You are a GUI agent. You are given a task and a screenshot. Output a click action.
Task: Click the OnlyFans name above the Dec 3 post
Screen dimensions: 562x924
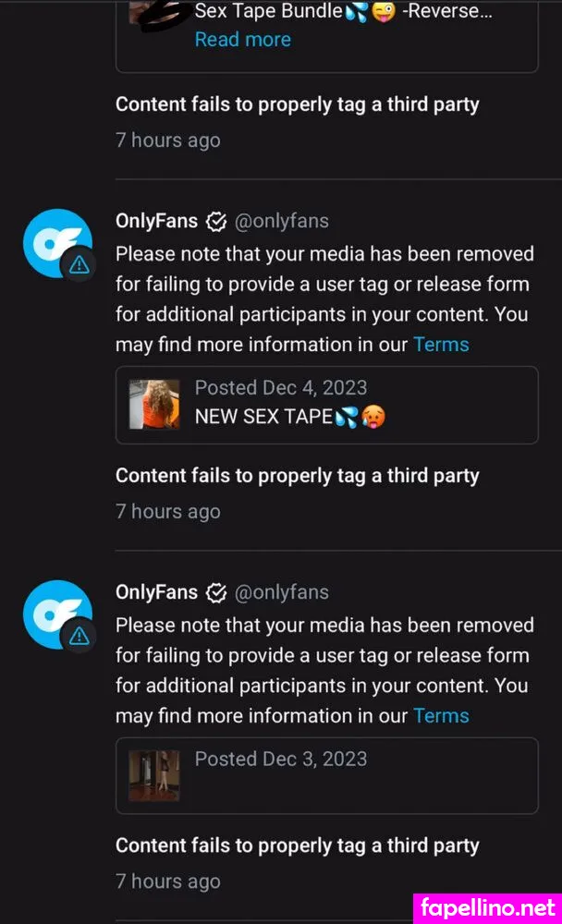(156, 592)
